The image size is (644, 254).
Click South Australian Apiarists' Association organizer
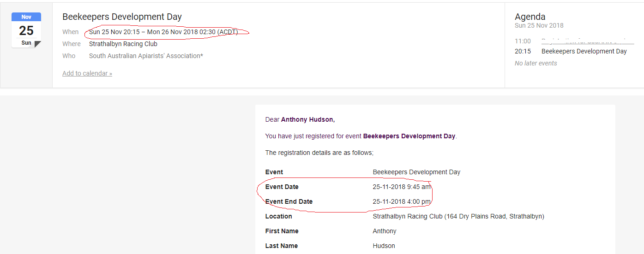(146, 56)
